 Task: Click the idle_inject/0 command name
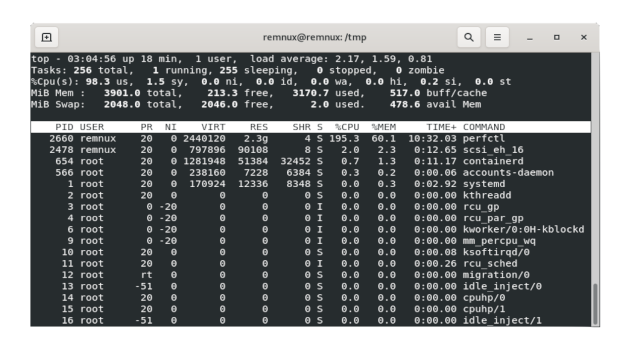502,287
